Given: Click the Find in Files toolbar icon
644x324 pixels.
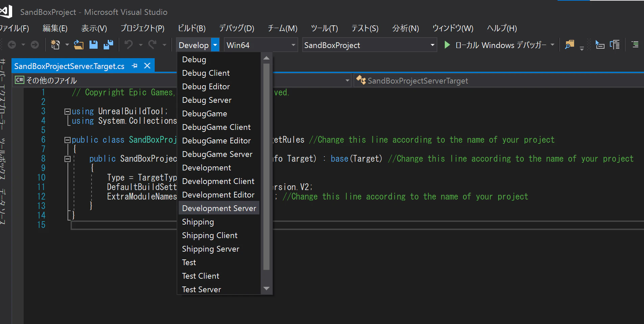Looking at the screenshot, I should click(570, 45).
